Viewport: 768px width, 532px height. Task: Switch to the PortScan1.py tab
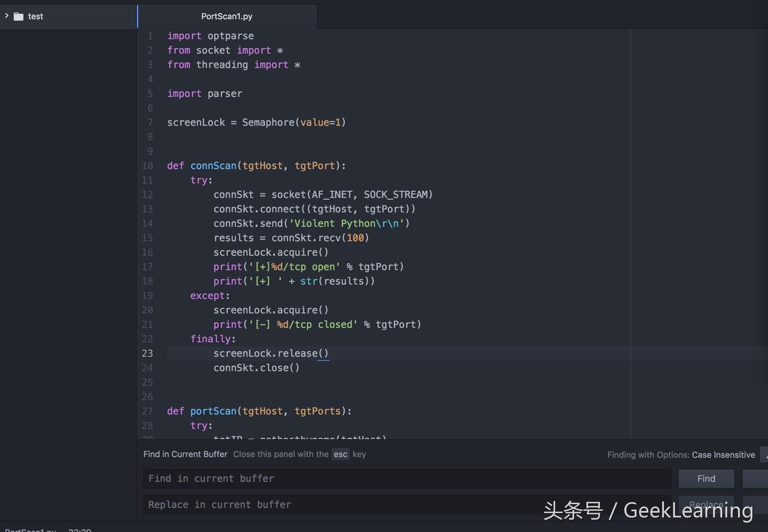[227, 16]
